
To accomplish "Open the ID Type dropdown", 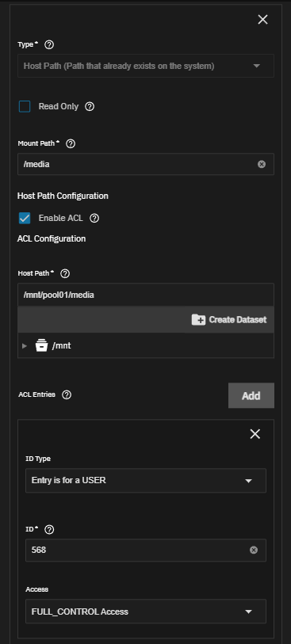I will coord(146,481).
